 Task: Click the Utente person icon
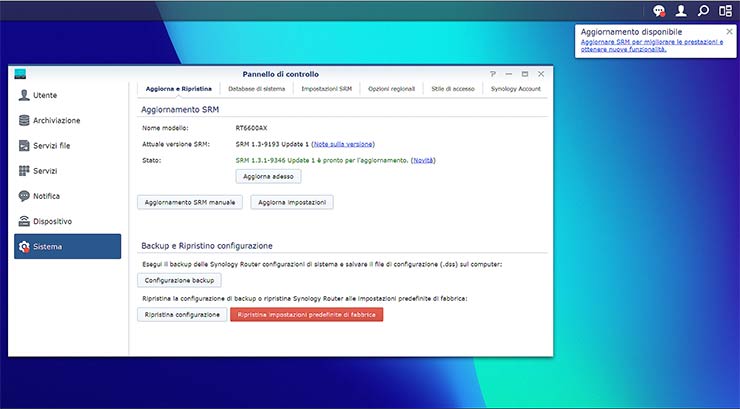click(x=24, y=95)
